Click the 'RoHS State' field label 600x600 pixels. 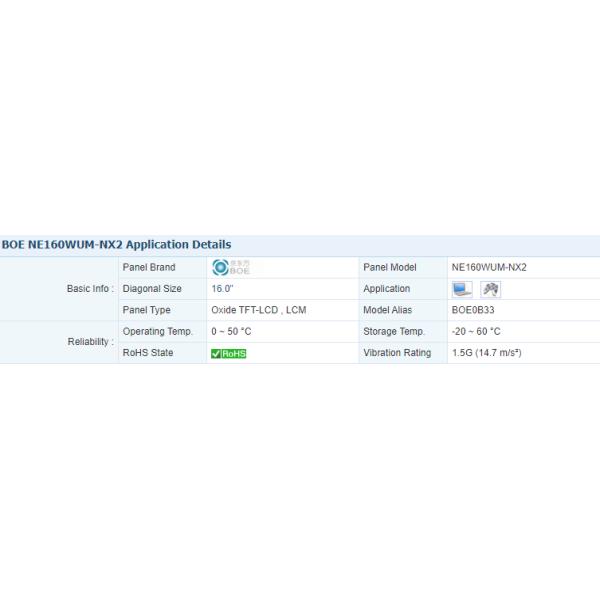pyautogui.click(x=148, y=353)
